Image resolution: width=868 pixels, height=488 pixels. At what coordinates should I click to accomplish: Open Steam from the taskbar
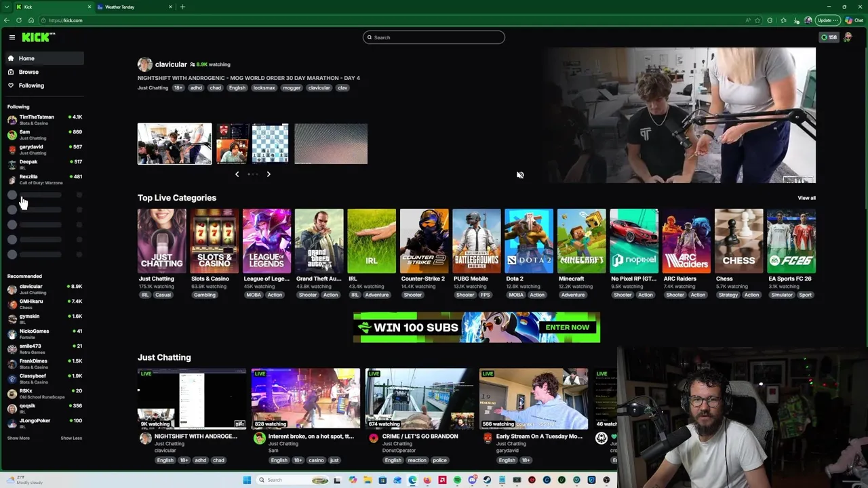coord(487,480)
